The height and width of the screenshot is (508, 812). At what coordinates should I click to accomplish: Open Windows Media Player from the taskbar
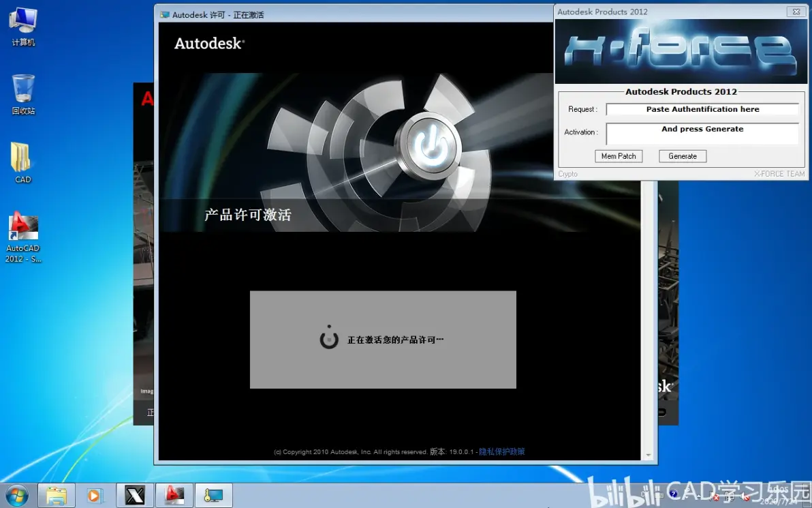click(x=95, y=495)
